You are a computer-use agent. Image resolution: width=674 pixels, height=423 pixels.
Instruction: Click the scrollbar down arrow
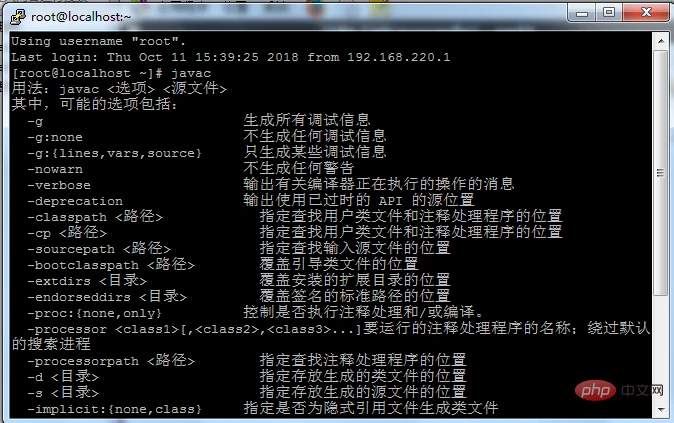click(x=661, y=409)
